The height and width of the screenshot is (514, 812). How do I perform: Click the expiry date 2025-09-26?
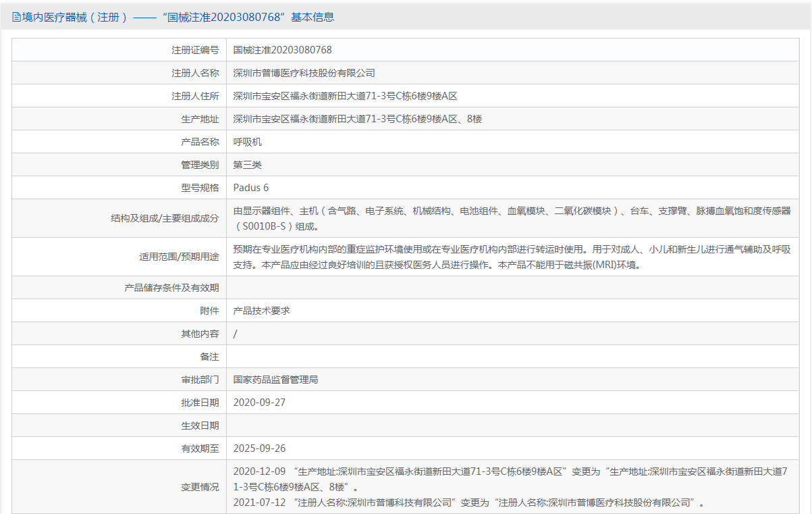point(259,448)
